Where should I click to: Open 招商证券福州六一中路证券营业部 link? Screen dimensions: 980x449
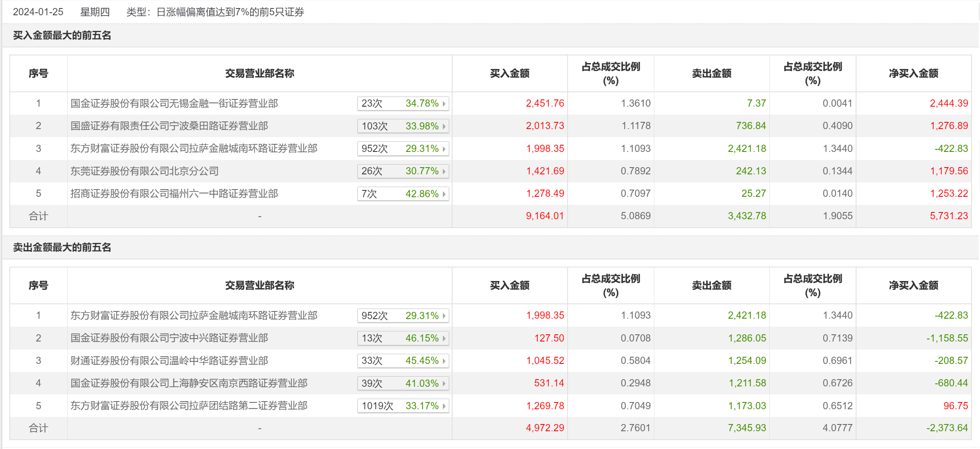[174, 194]
